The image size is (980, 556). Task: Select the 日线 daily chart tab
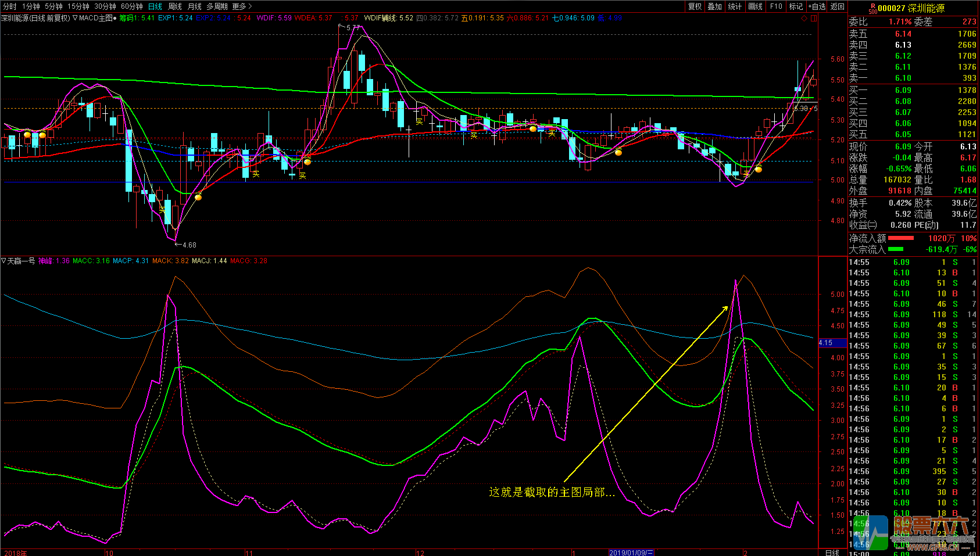[x=155, y=6]
